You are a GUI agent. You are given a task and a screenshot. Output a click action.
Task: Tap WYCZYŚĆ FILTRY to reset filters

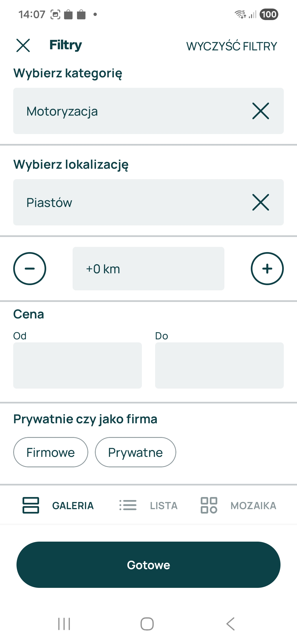tap(232, 46)
